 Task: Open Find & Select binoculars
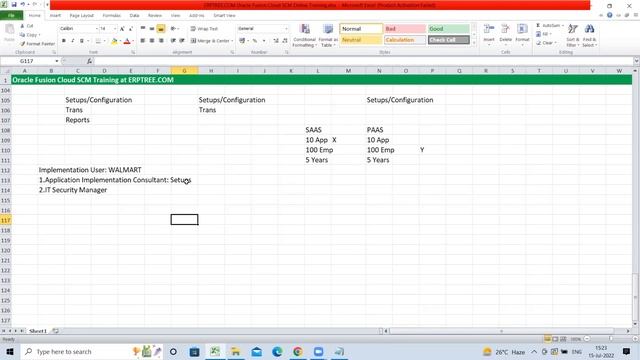pyautogui.click(x=589, y=35)
